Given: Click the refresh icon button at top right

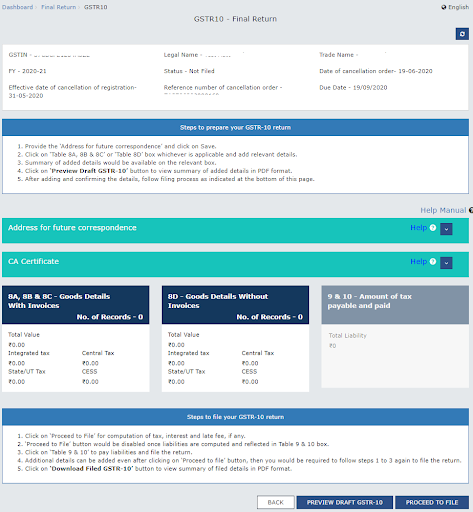Looking at the screenshot, I should pyautogui.click(x=462, y=34).
